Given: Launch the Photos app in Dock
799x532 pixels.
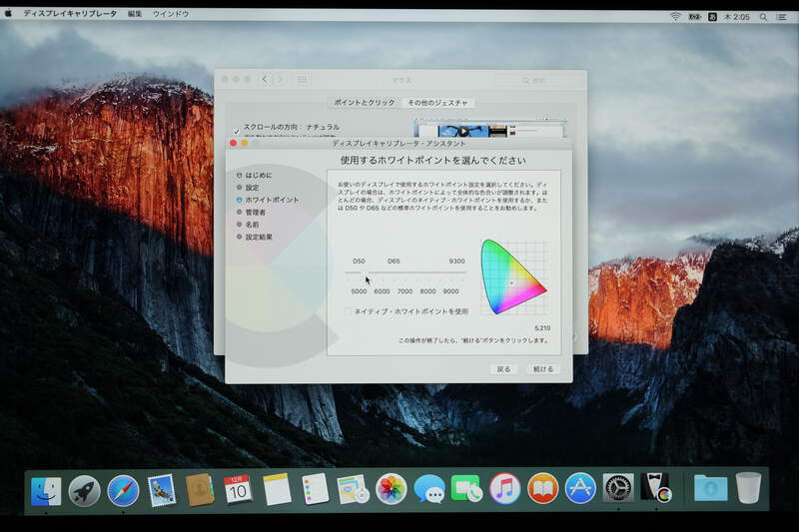Looking at the screenshot, I should (391, 488).
